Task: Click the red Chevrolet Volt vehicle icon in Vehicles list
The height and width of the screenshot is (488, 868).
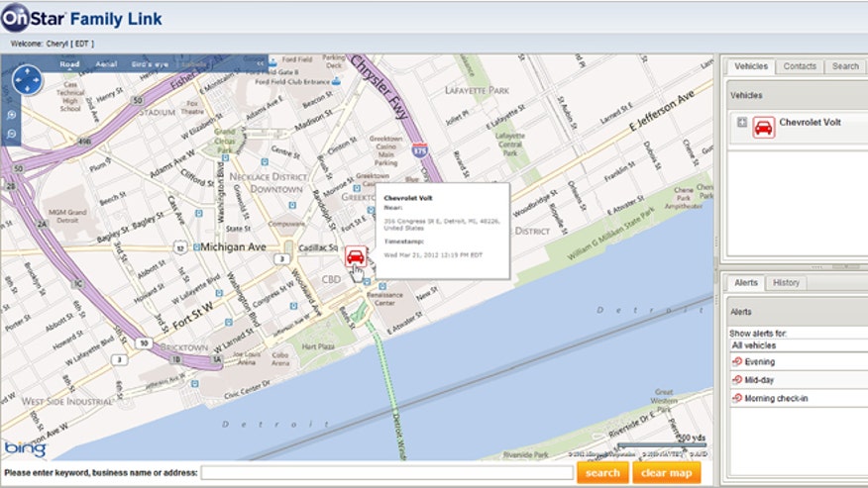Action: [x=763, y=128]
